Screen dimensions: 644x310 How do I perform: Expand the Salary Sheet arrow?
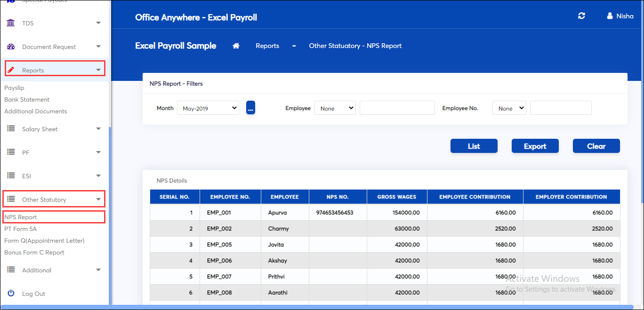click(98, 128)
